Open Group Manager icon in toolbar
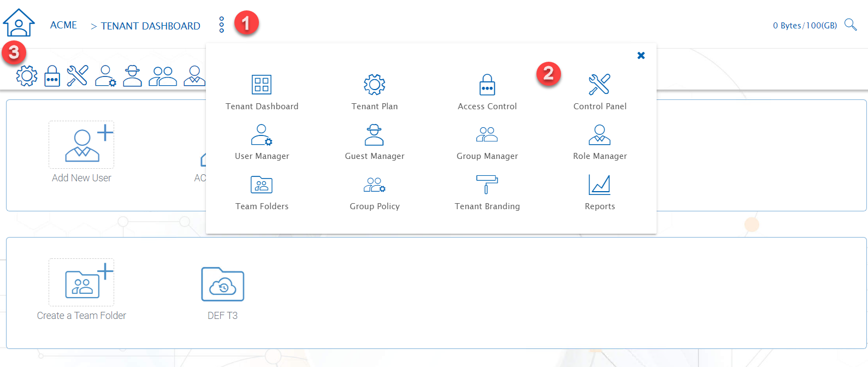Viewport: 868px width, 367px height. (x=163, y=76)
